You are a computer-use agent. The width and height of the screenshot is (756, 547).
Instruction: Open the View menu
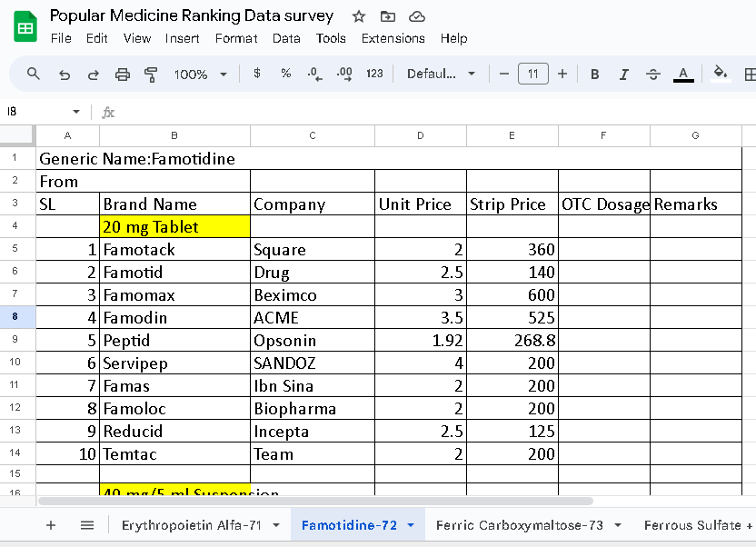(137, 38)
